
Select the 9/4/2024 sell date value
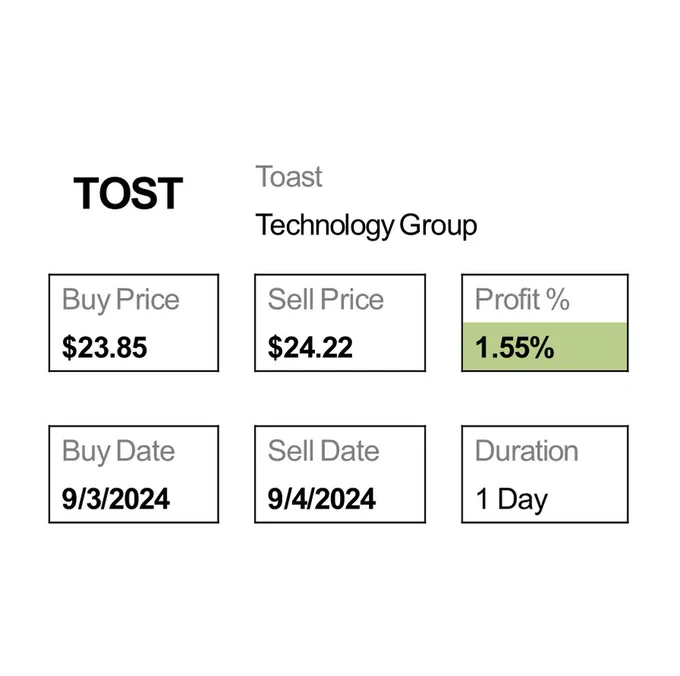321,499
